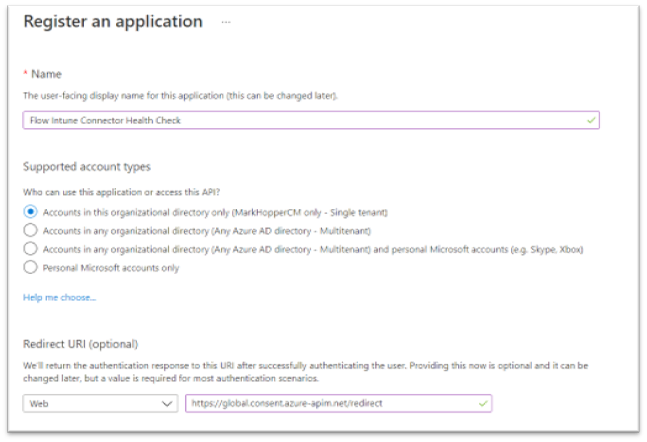The image size is (647, 442).
Task: Focus the redirect URI URL input box
Action: click(330, 403)
